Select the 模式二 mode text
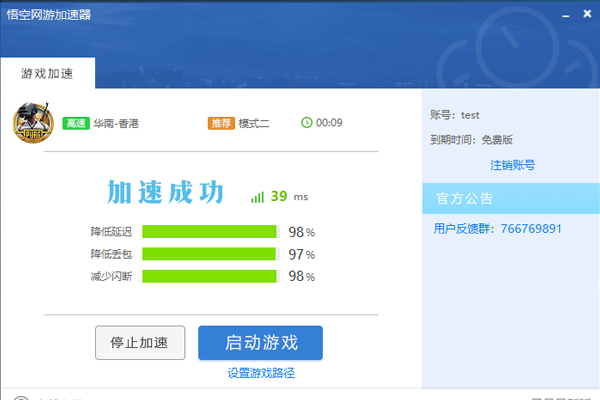This screenshot has width=600, height=400. tap(254, 123)
